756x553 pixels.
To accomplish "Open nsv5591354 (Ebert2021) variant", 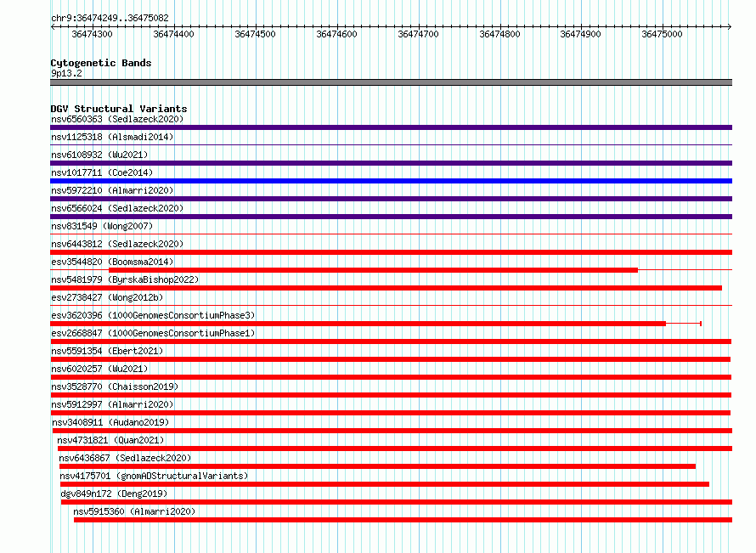I will tap(107, 351).
